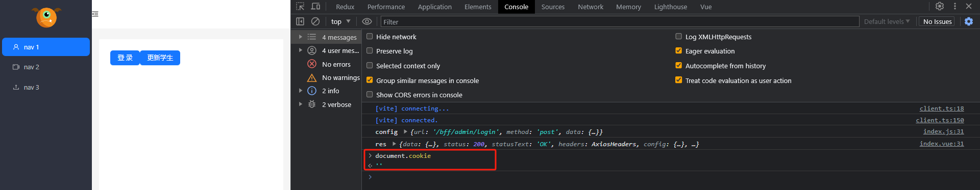Switch to the Application tab
980x190 pixels.
pos(434,7)
